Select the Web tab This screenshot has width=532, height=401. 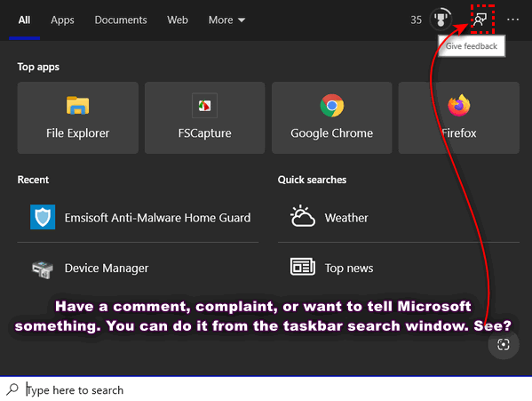(x=178, y=20)
